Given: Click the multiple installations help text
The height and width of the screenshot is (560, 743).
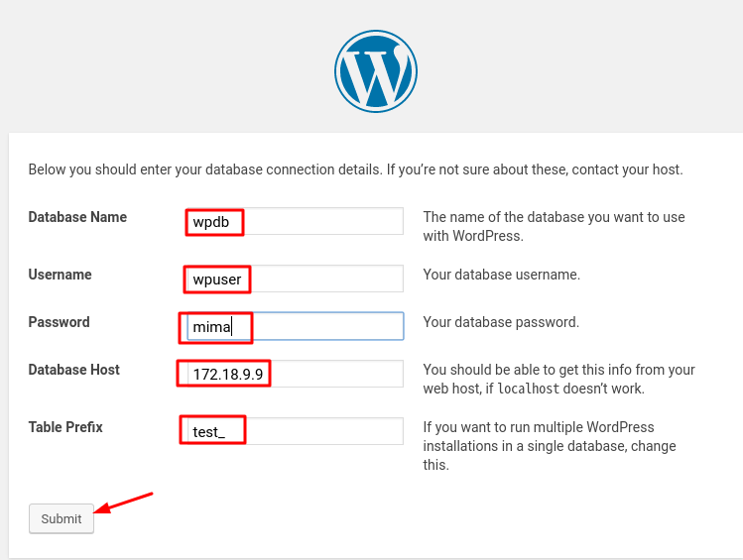Looking at the screenshot, I should pos(550,446).
